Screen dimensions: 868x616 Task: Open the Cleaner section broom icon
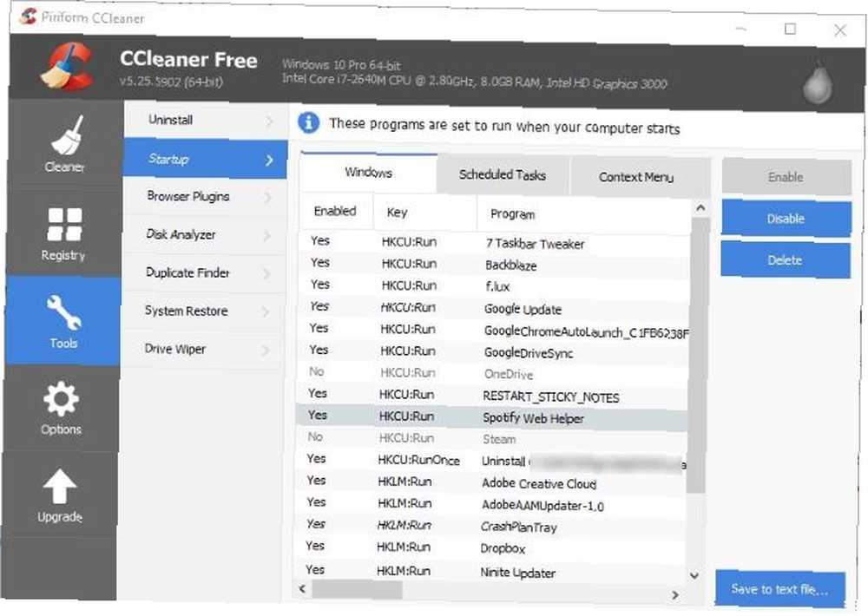(67, 135)
